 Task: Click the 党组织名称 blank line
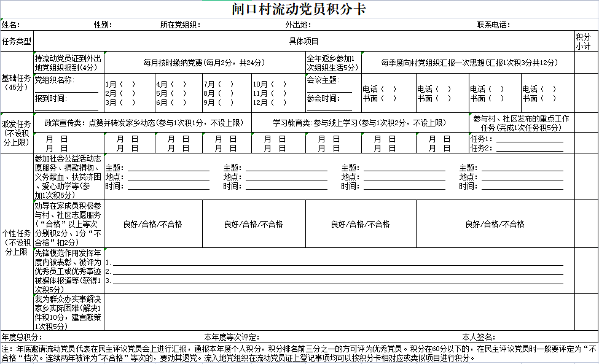[66, 89]
